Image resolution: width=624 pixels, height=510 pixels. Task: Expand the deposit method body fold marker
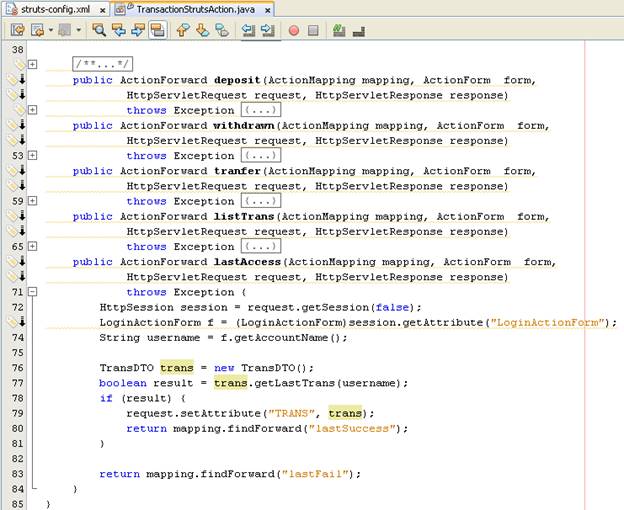point(33,110)
